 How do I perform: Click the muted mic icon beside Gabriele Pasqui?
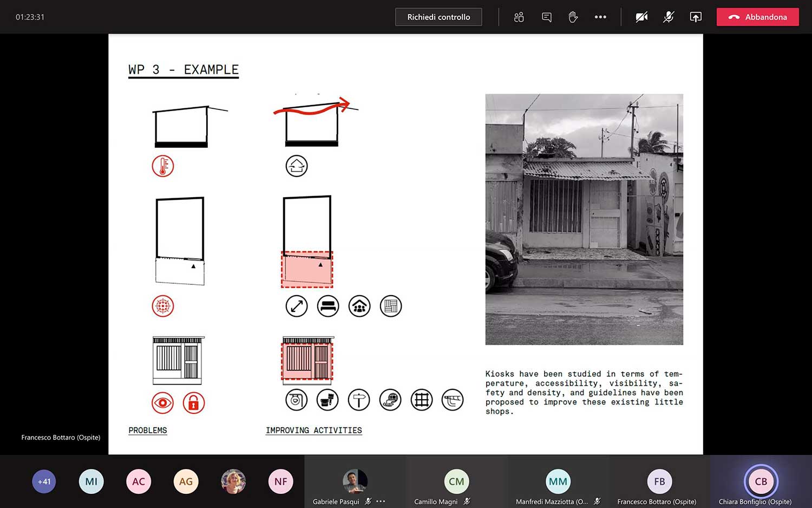point(367,501)
